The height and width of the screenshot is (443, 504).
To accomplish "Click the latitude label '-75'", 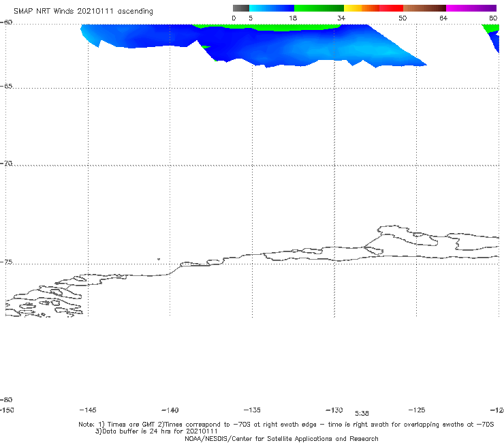I will (6, 262).
